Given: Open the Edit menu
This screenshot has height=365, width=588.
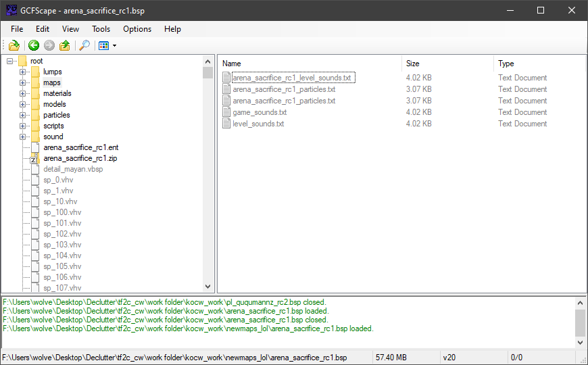Looking at the screenshot, I should 43,29.
